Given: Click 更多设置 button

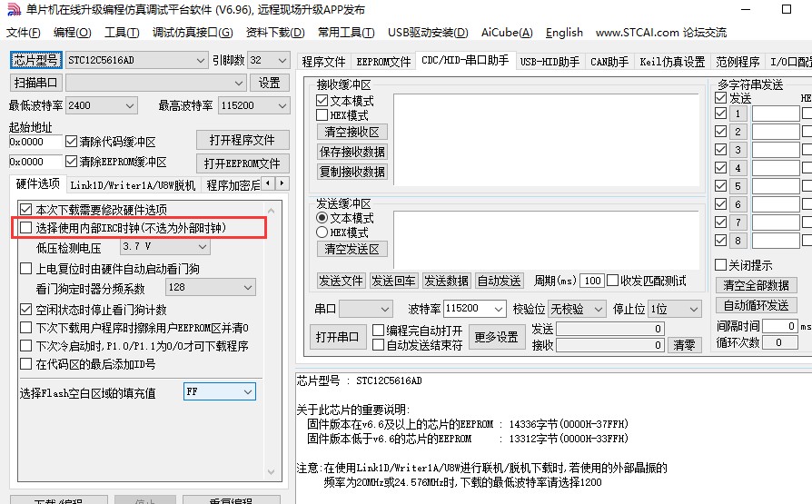Looking at the screenshot, I should 497,337.
